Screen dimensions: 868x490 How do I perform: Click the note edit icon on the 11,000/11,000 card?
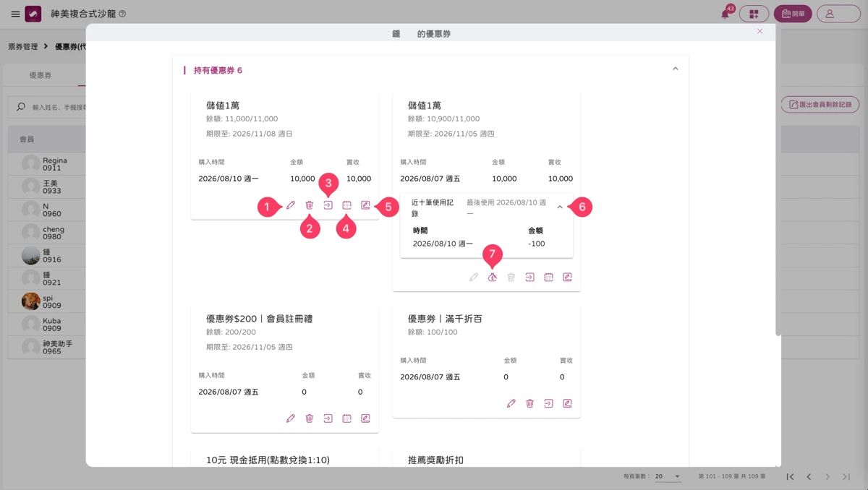tap(365, 205)
